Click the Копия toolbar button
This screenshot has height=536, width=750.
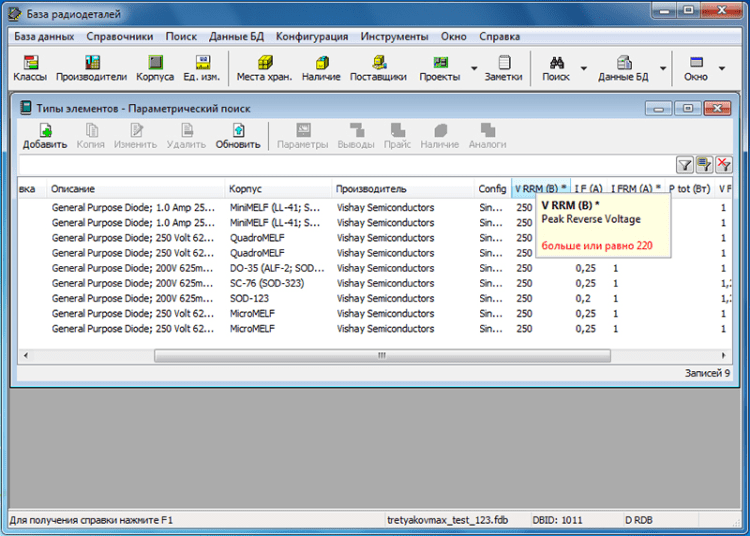tap(91, 136)
